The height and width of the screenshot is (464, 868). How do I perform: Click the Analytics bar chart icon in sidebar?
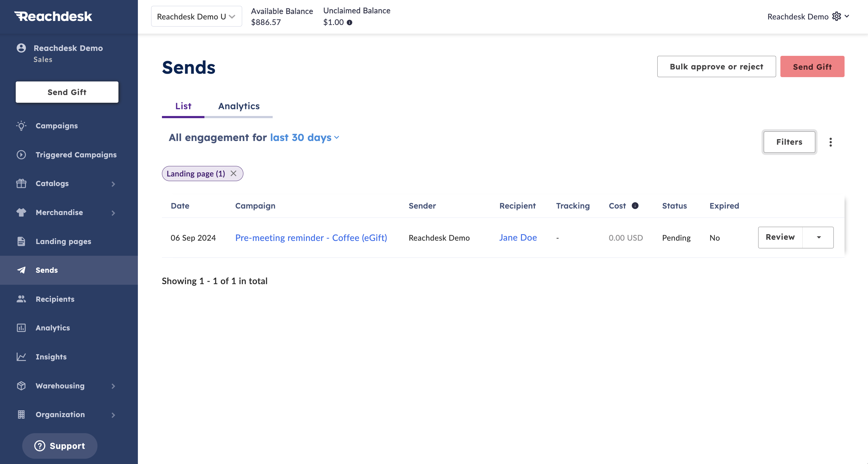21,328
